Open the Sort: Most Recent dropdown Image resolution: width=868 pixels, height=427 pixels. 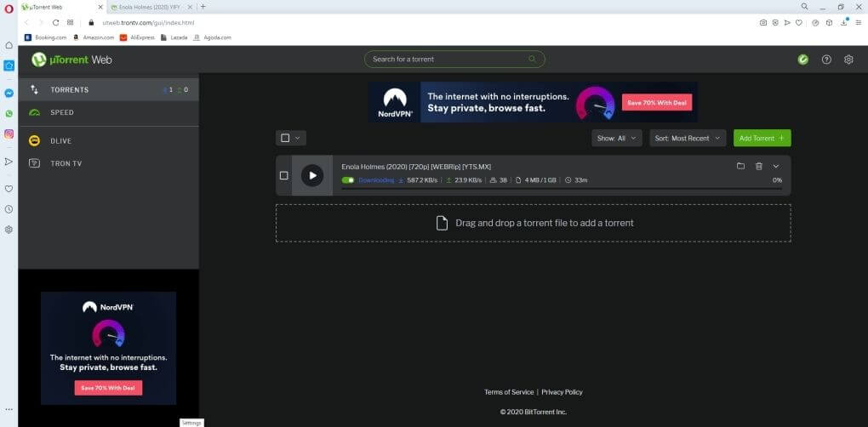pos(688,138)
